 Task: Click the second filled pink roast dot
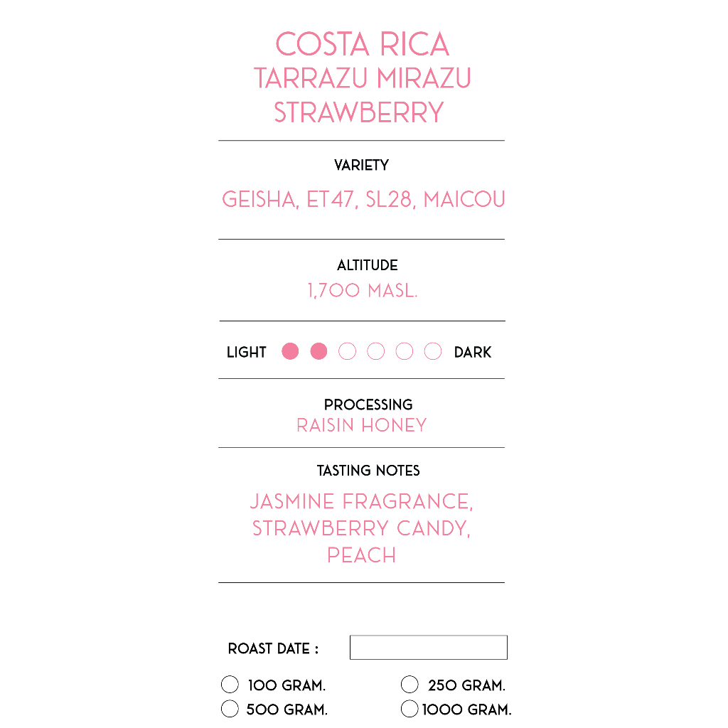(x=318, y=351)
